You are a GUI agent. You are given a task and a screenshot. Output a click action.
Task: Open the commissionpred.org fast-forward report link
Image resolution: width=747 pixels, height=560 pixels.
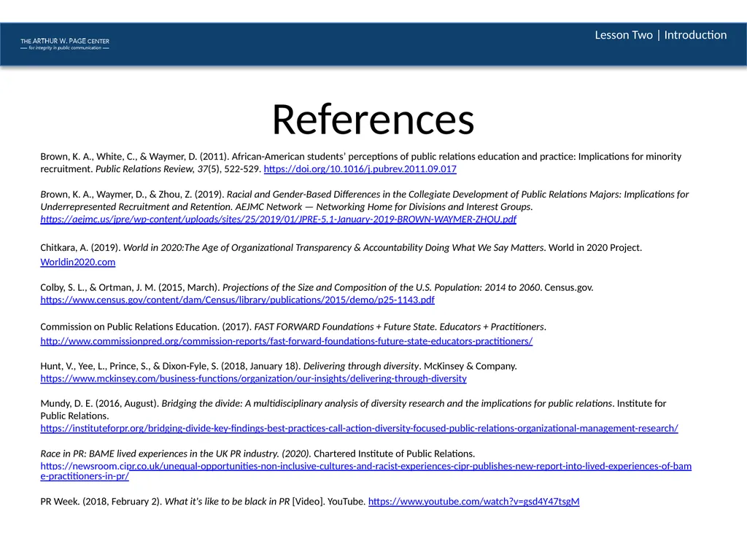(286, 341)
